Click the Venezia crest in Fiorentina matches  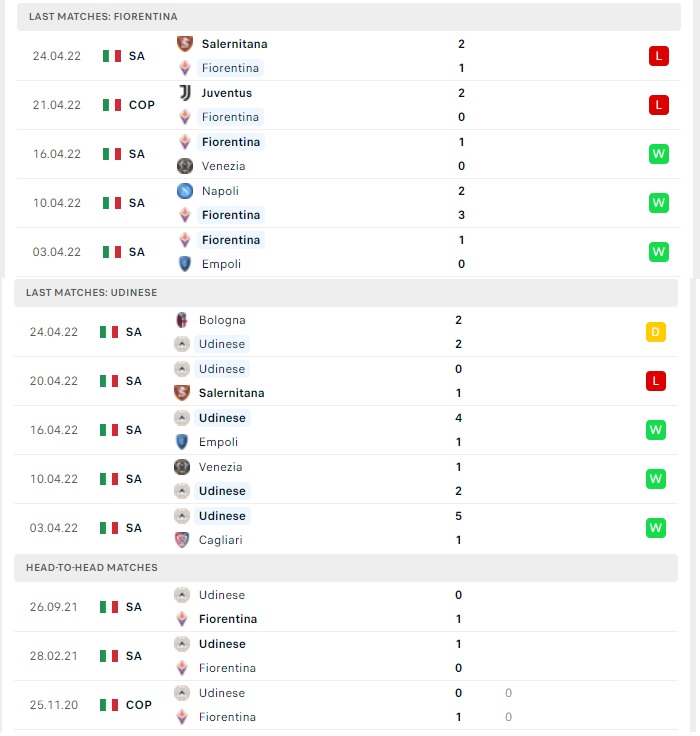tap(185, 166)
